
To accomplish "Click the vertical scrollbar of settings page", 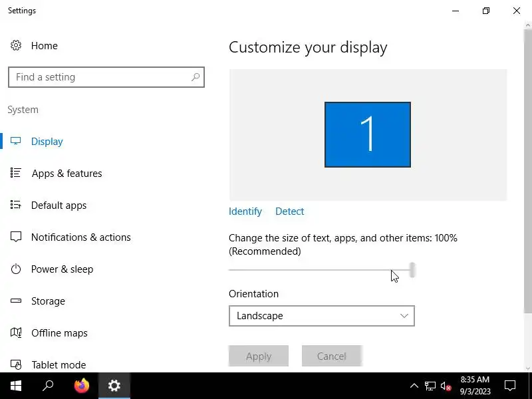I will (527, 172).
